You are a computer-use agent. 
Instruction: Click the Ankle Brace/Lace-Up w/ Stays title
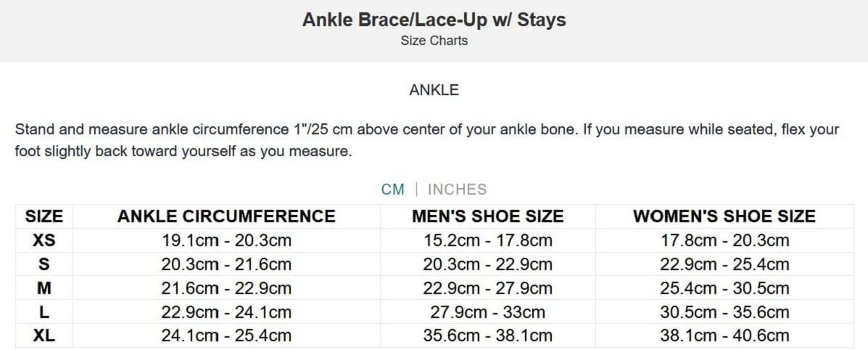coord(434,20)
